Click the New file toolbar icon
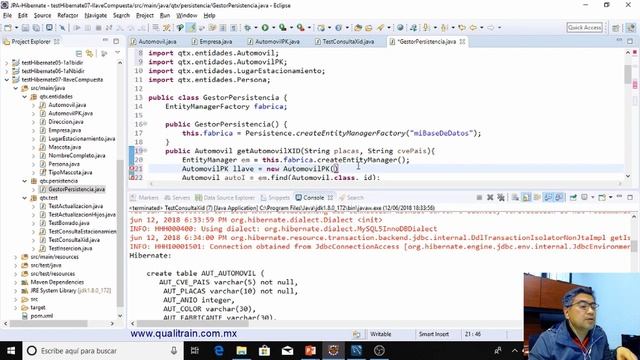The height and width of the screenshot is (360, 640). [x=8, y=28]
